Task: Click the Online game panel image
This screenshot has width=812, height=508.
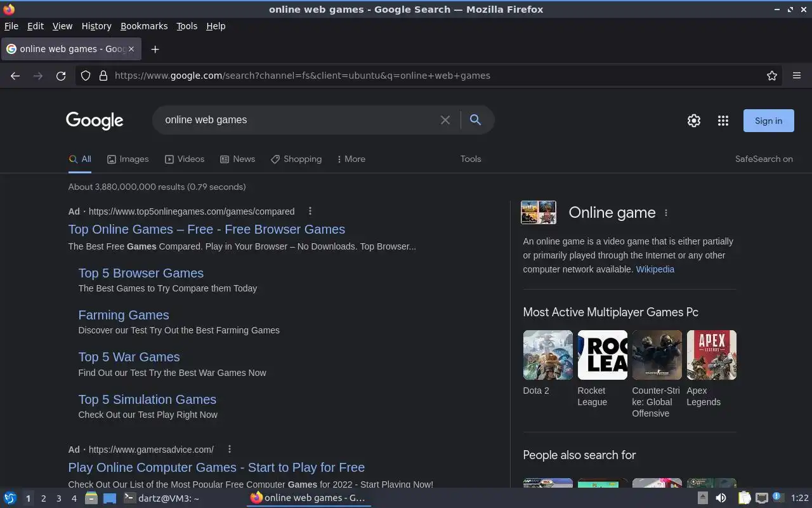Action: 539,213
